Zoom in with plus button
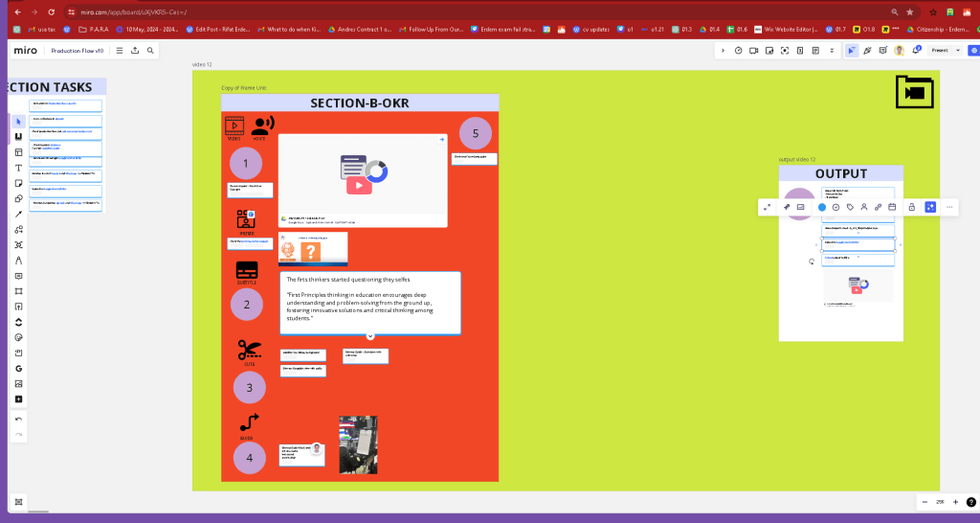 [x=955, y=502]
